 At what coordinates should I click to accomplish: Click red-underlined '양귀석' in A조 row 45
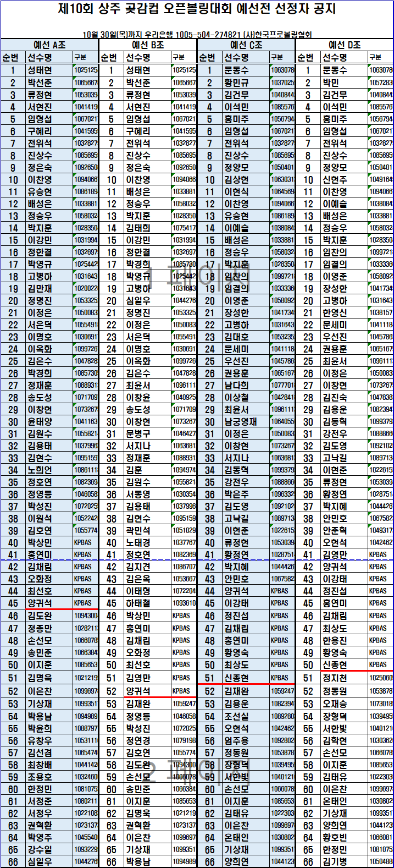click(x=40, y=603)
